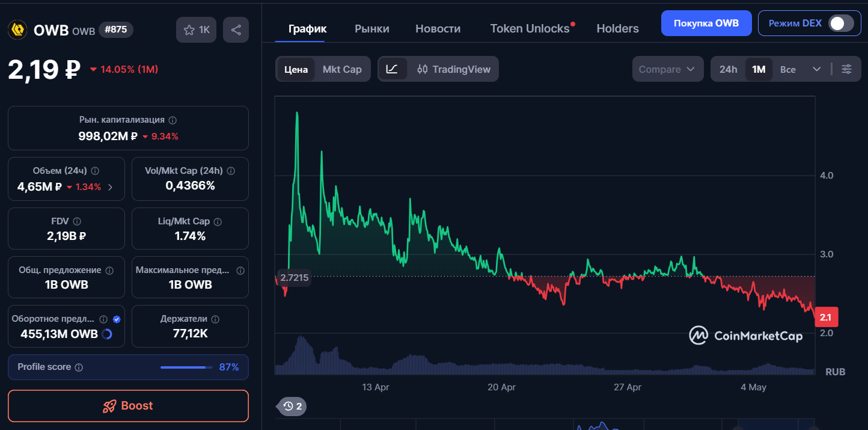Show info for Общ. предложение
Image resolution: width=868 pixels, height=430 pixels.
tap(109, 271)
